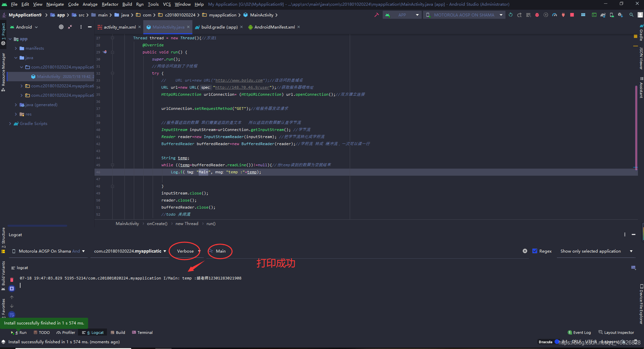Viewport: 644px width, 349px height.
Task: Open the File menu
Action: pyautogui.click(x=14, y=4)
